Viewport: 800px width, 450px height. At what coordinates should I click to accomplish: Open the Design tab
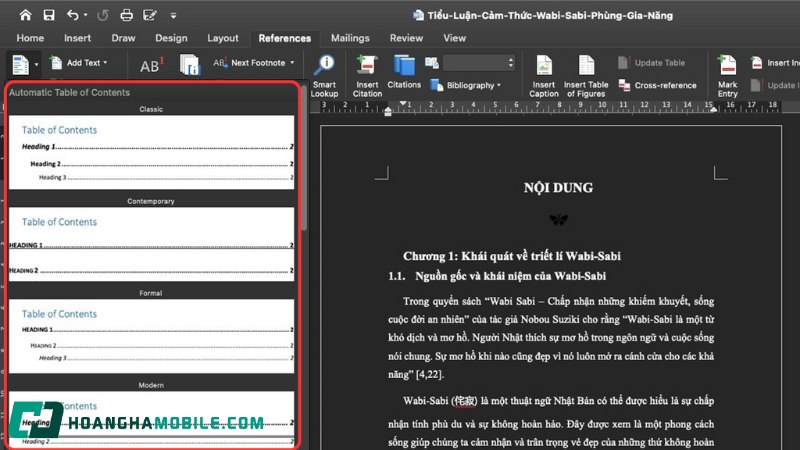171,38
